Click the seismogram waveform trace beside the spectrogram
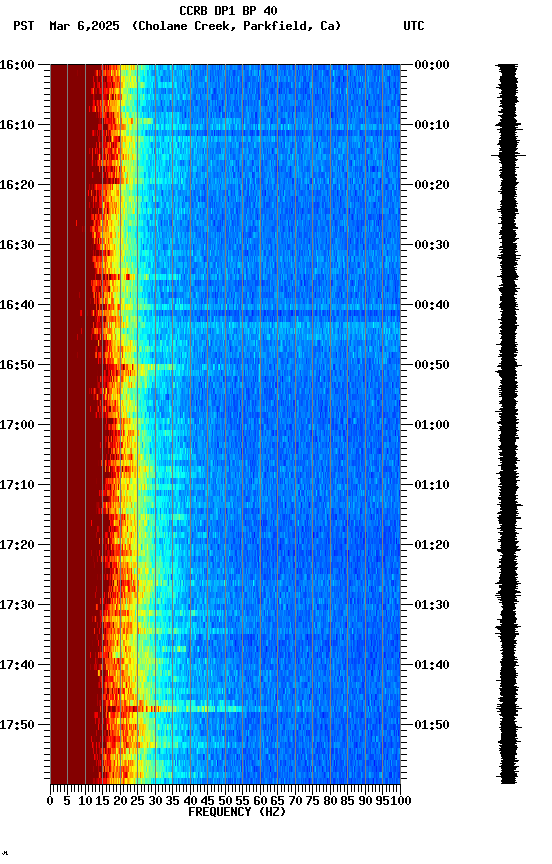552x864 pixels. point(508,424)
